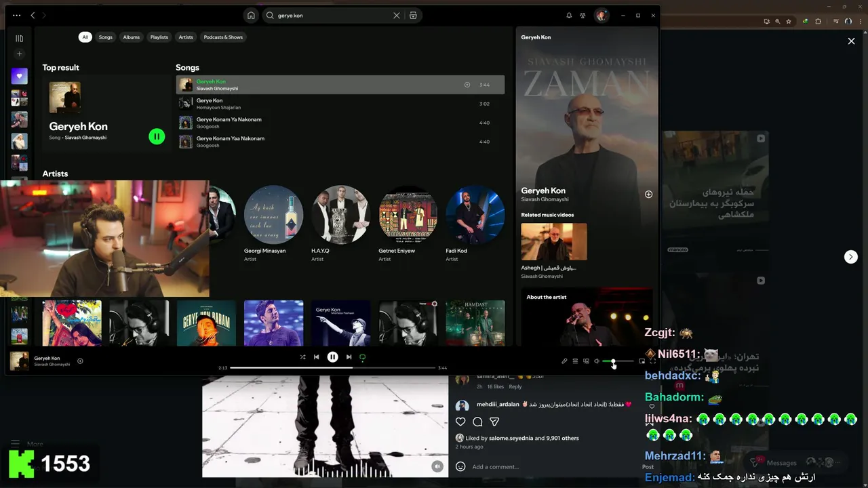Toggle repeat in the player bar
868x488 pixels.
[x=363, y=357]
